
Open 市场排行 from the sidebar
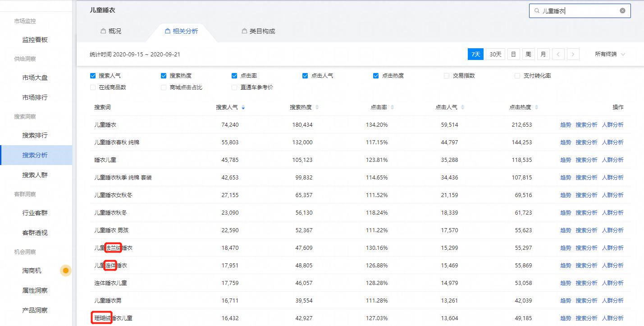coord(36,97)
